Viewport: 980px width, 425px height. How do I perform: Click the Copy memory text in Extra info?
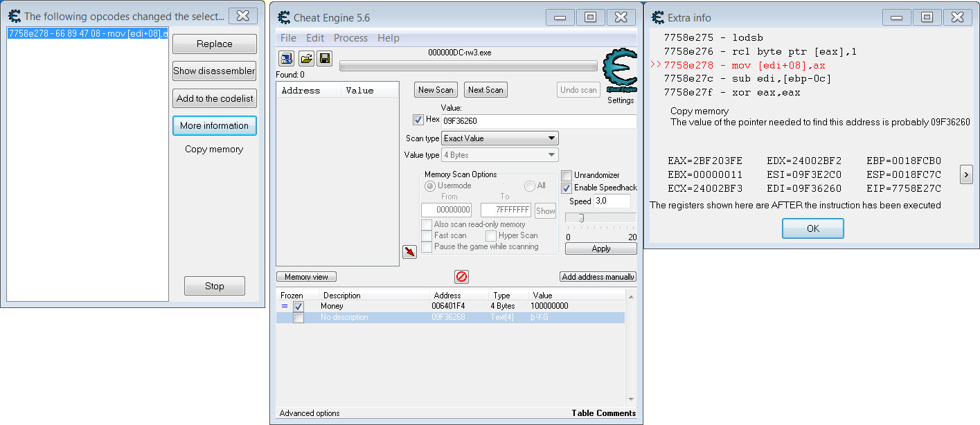pos(700,111)
